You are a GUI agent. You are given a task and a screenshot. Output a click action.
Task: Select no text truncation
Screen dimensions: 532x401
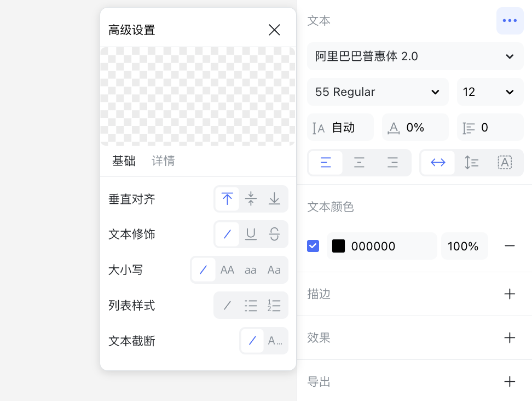pos(252,341)
